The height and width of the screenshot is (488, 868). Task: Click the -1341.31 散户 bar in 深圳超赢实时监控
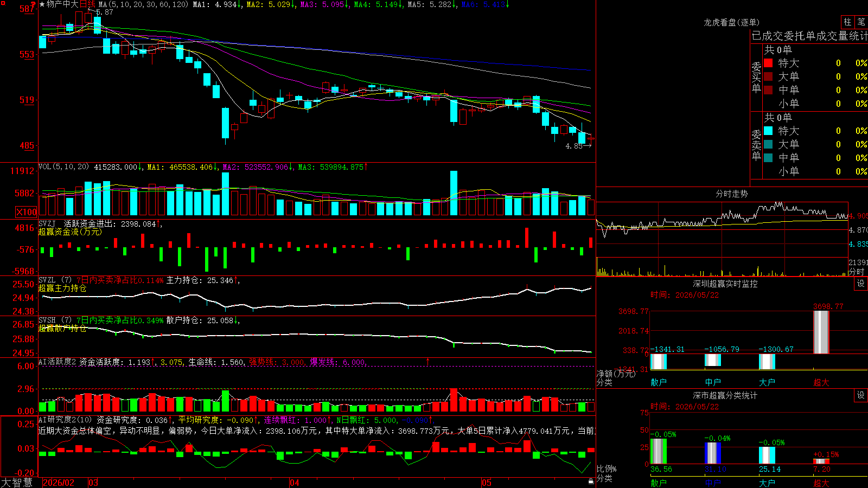659,362
